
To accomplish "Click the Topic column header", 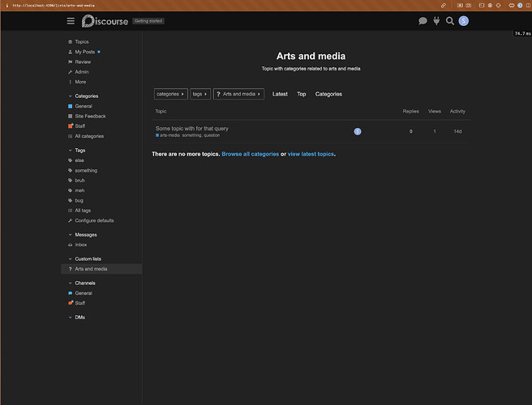I will [161, 112].
